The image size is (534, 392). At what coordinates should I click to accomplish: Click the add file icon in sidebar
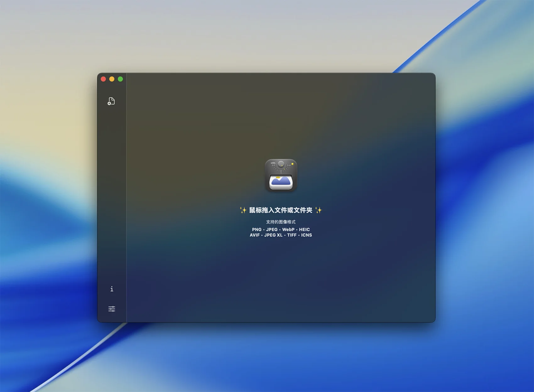pos(111,101)
